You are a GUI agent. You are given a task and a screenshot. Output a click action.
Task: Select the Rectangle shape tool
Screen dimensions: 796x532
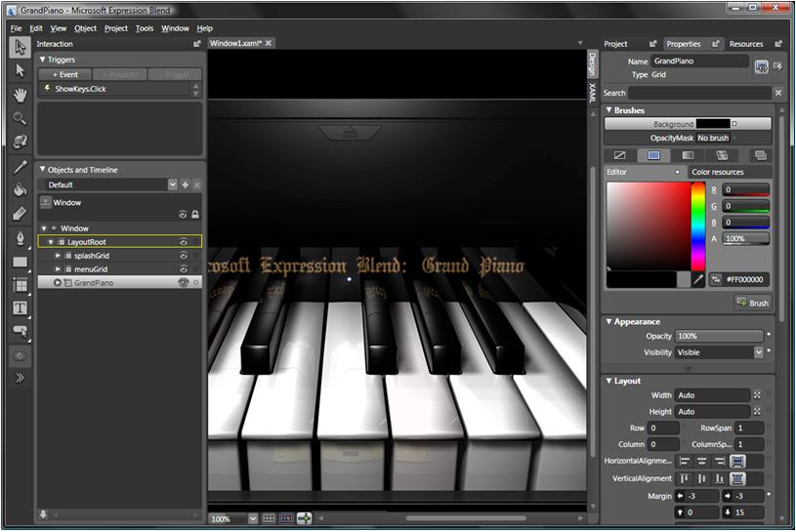pyautogui.click(x=20, y=262)
